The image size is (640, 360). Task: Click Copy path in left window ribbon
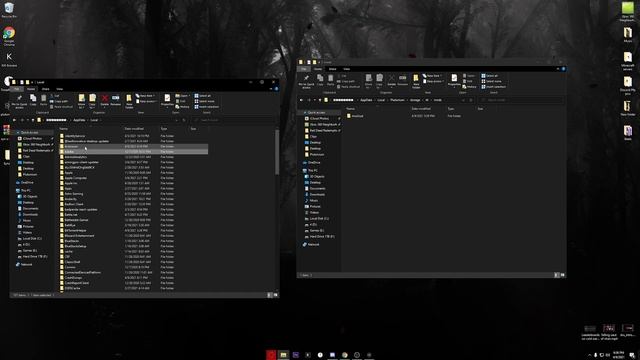pos(59,101)
